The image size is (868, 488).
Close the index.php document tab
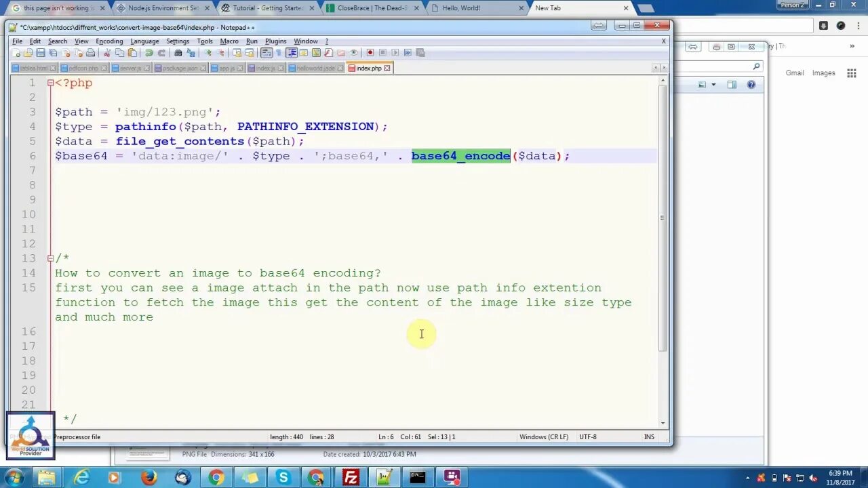[x=387, y=68]
